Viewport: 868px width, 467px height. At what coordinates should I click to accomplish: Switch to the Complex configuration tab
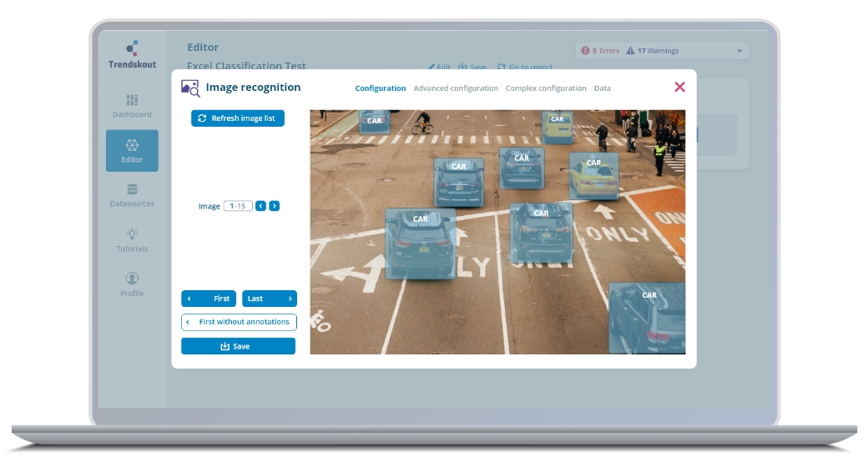[x=546, y=88]
